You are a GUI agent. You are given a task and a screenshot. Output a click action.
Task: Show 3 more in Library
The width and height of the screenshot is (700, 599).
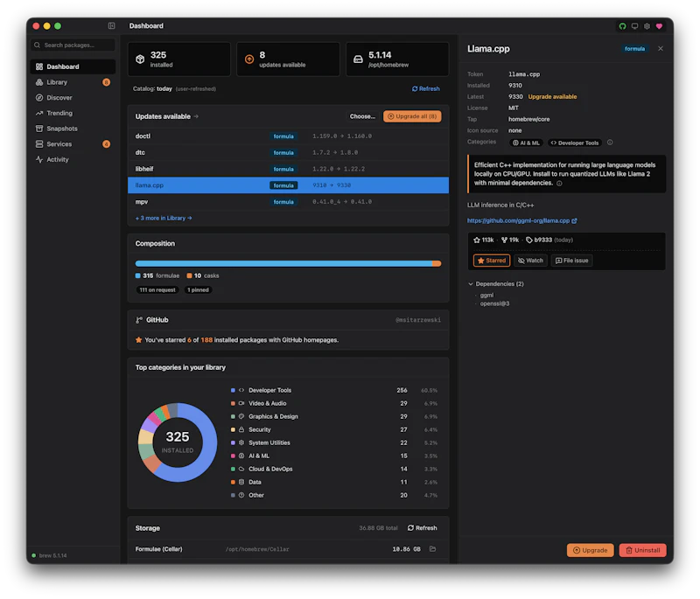tap(164, 218)
